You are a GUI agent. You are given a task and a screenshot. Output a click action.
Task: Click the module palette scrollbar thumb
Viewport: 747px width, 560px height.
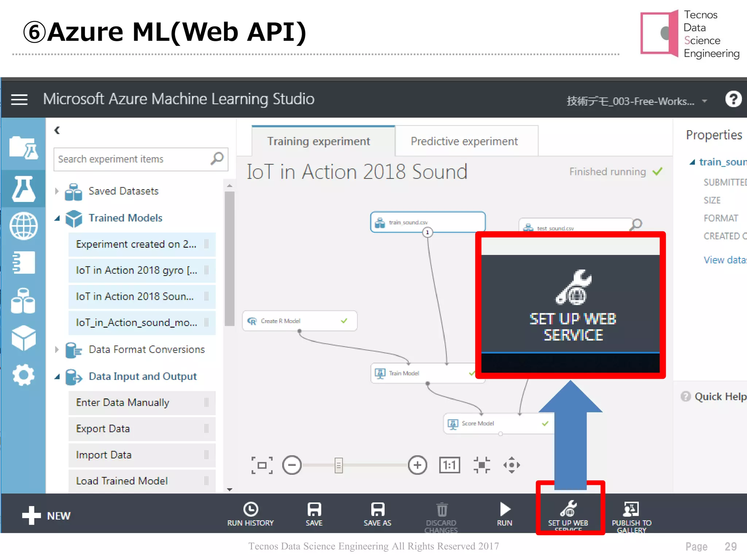(x=229, y=258)
